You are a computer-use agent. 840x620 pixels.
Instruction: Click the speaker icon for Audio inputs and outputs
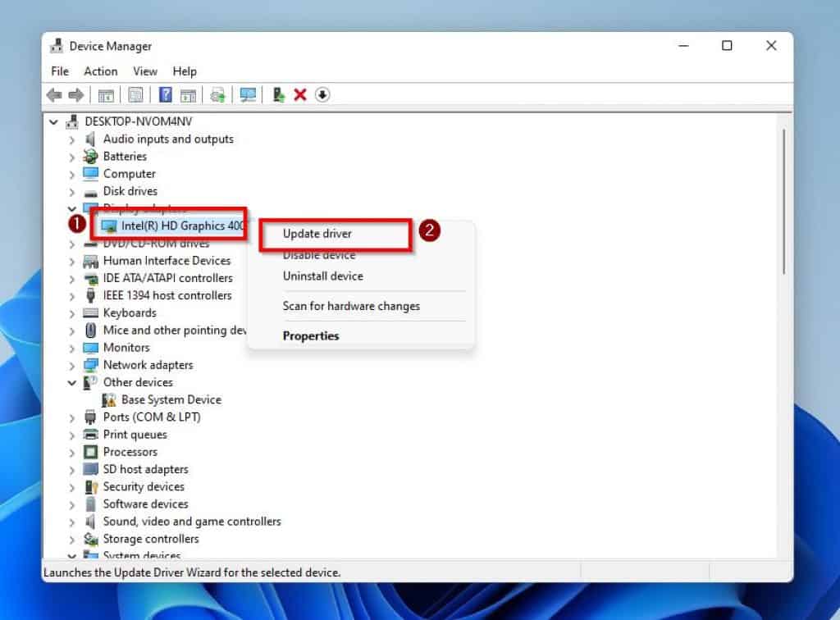click(90, 139)
